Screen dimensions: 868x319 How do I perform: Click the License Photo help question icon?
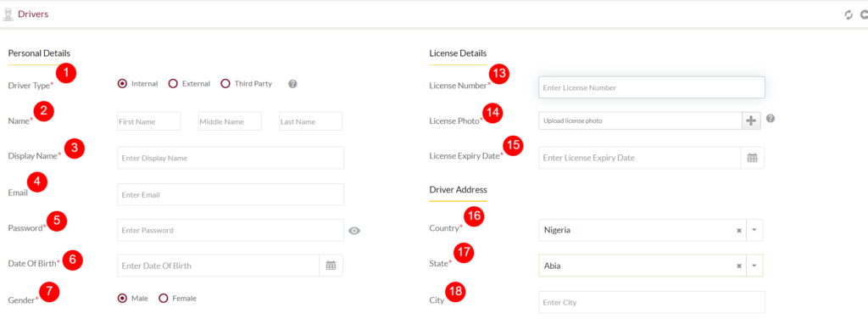[770, 119]
